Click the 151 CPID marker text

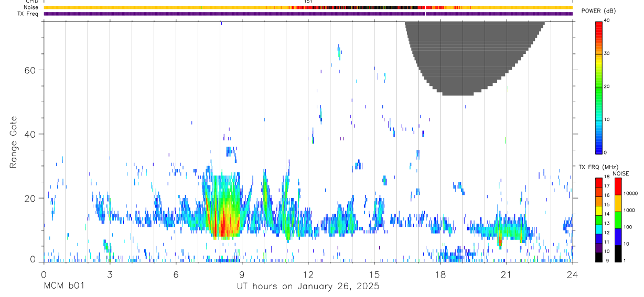coord(308,2)
